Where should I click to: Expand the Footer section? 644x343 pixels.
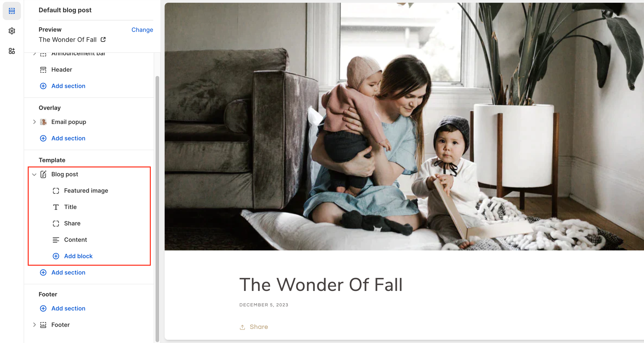coord(34,325)
